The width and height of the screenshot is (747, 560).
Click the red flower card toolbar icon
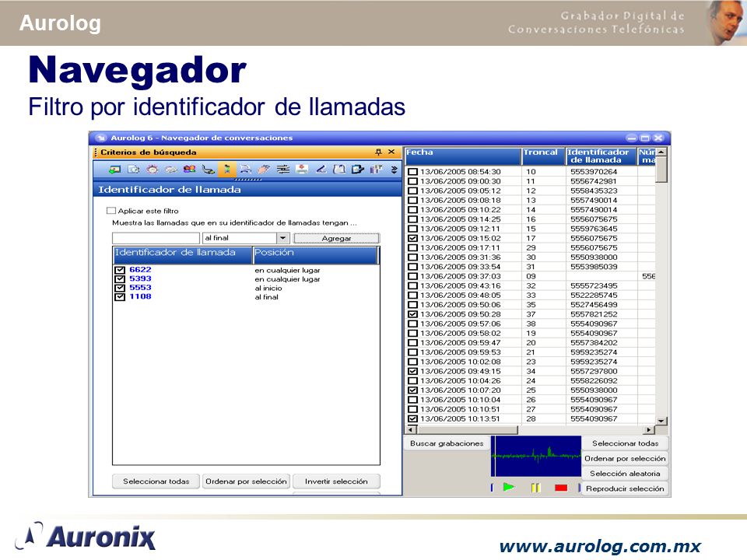click(302, 169)
